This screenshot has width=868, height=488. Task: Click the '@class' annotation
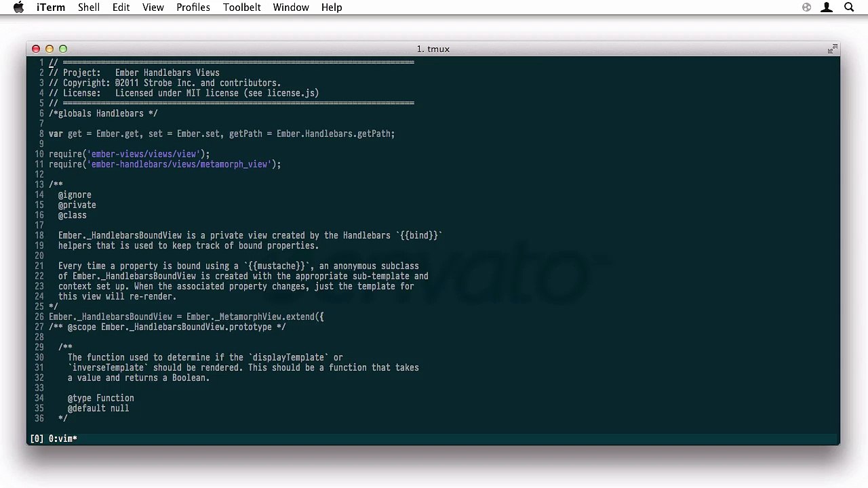pyautogui.click(x=73, y=215)
